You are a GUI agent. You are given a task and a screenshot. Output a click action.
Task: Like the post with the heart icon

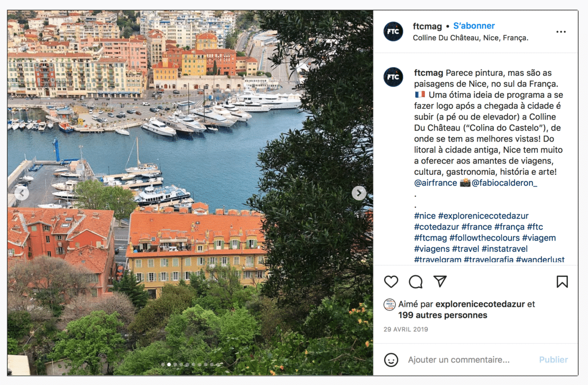click(391, 282)
